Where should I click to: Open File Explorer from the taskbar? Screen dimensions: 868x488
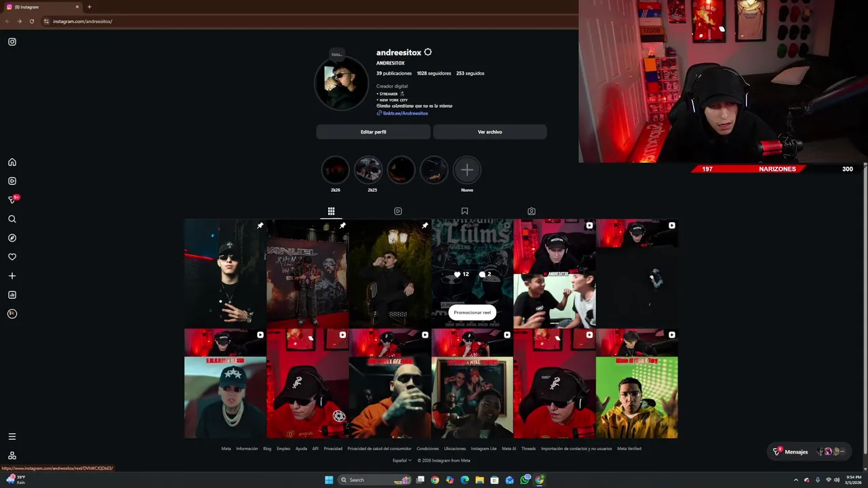(x=479, y=480)
